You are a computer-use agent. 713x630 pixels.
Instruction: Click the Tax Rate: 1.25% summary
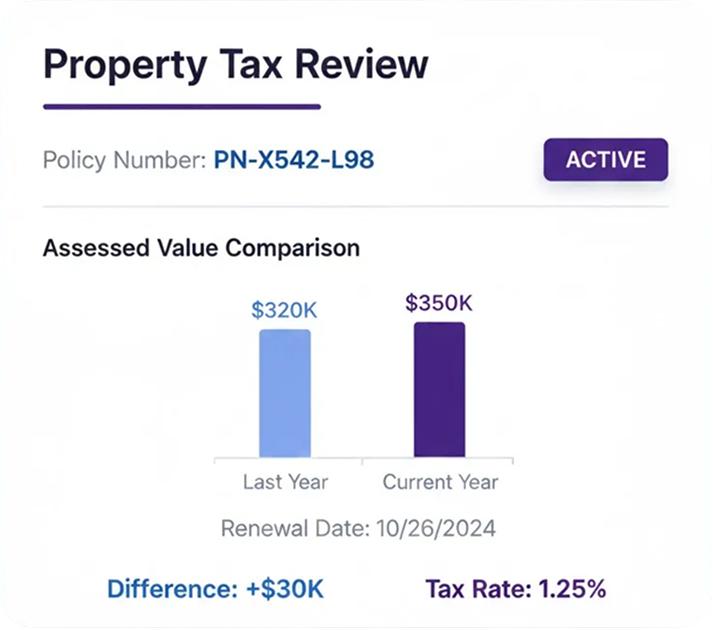tap(516, 588)
